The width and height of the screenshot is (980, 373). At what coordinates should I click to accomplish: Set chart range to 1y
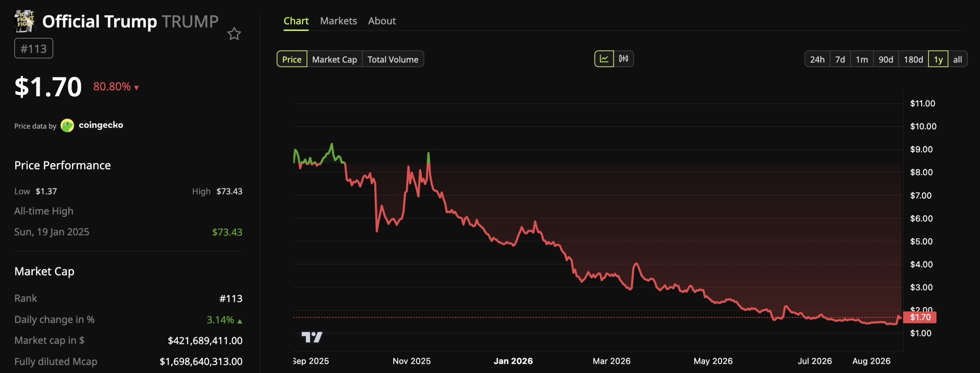(938, 59)
